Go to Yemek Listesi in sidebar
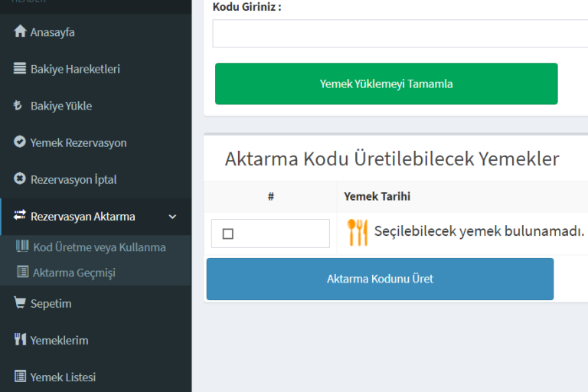Viewport: 588px width, 392px height. (63, 377)
